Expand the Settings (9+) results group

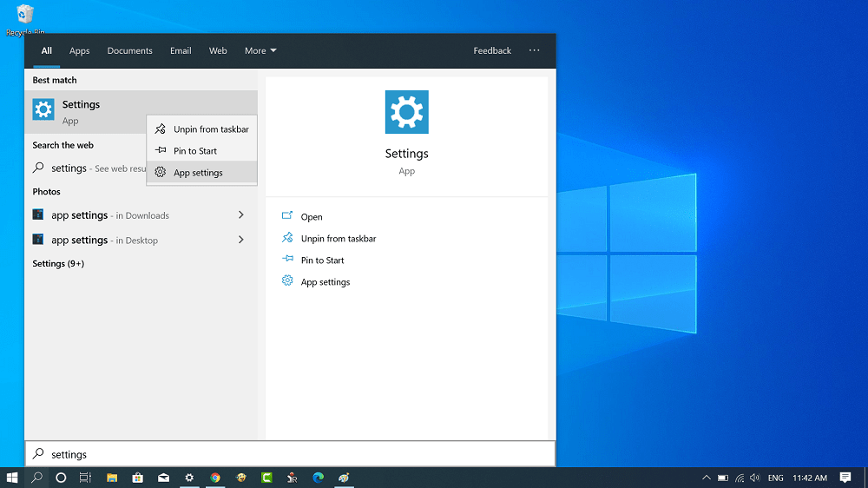click(x=58, y=264)
